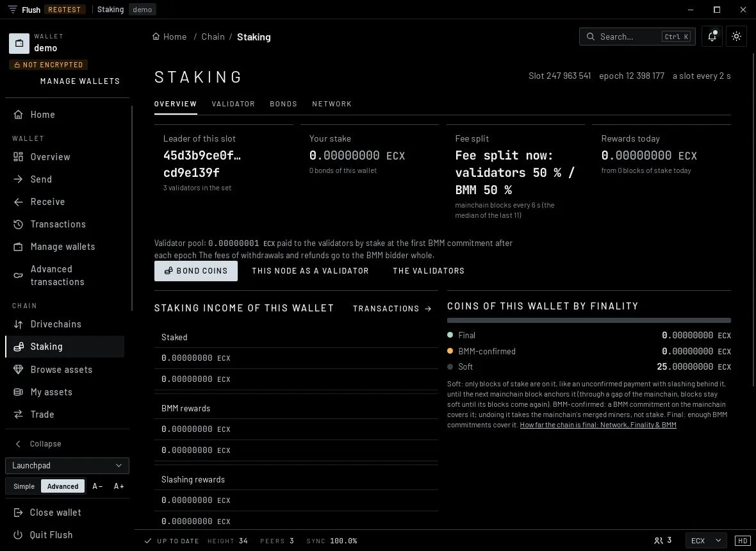Screen dimensions: 756x551
Task: Open notifications bell
Action: 712,37
